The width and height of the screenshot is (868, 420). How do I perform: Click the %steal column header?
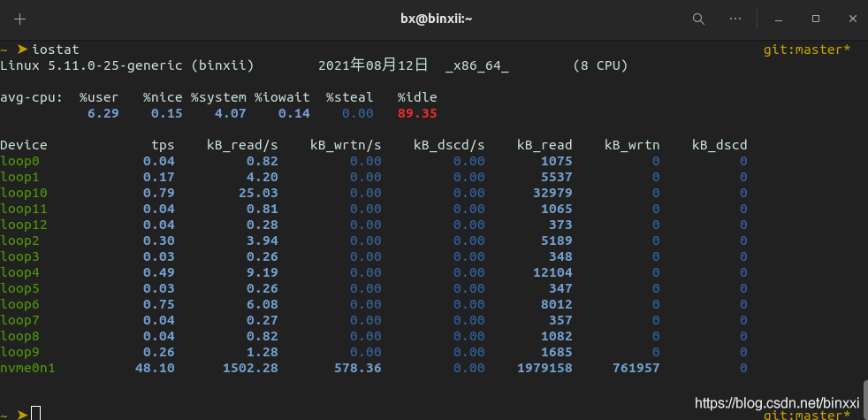coord(350,97)
